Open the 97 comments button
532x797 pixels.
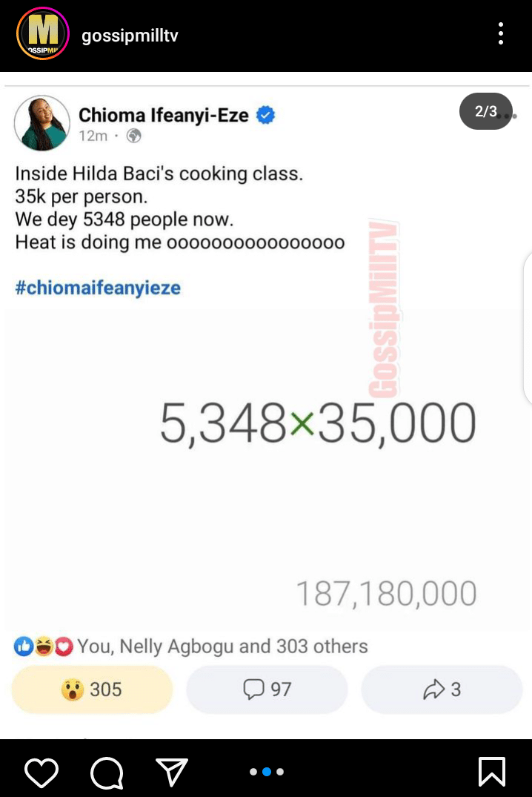click(267, 689)
